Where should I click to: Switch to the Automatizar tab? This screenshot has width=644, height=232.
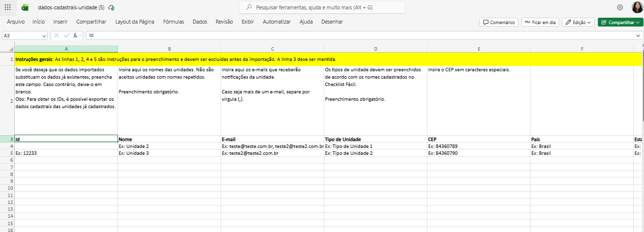277,22
